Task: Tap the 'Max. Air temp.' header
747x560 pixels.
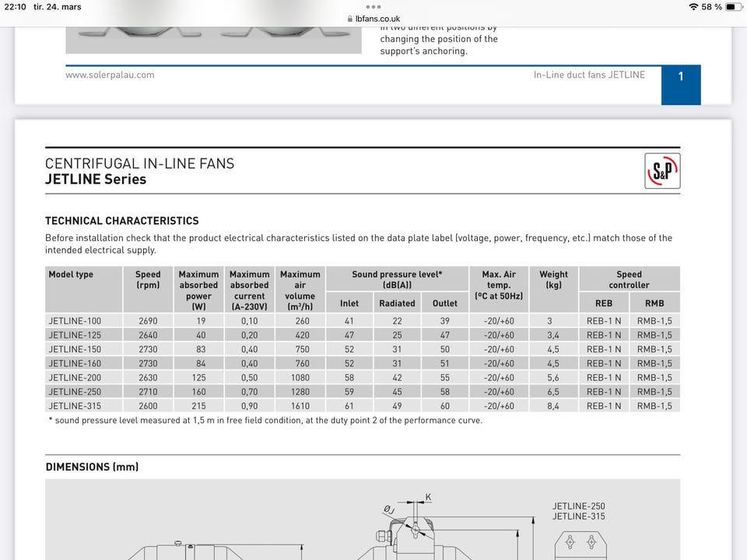Action: [x=499, y=289]
